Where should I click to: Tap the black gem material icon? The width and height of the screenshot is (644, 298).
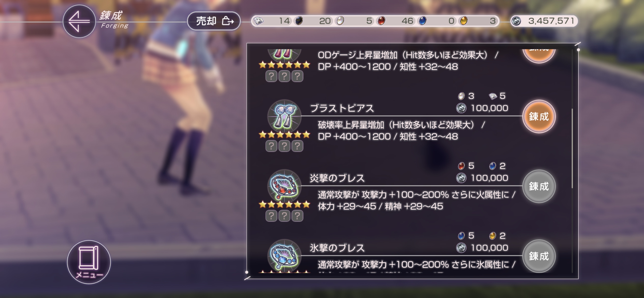tap(299, 21)
